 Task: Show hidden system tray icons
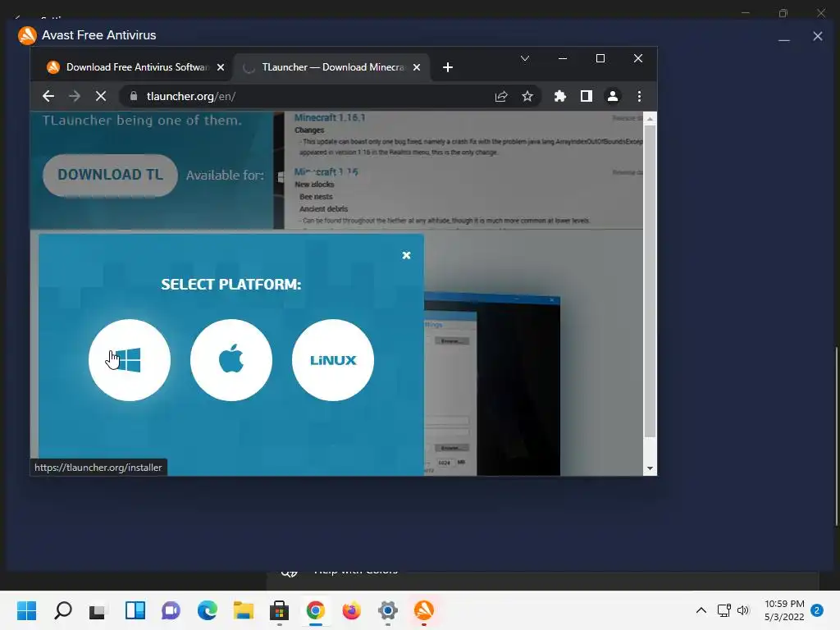point(701,610)
